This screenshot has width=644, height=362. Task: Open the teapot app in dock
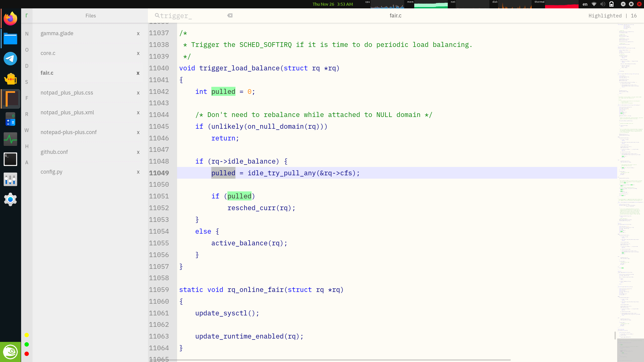(10, 79)
